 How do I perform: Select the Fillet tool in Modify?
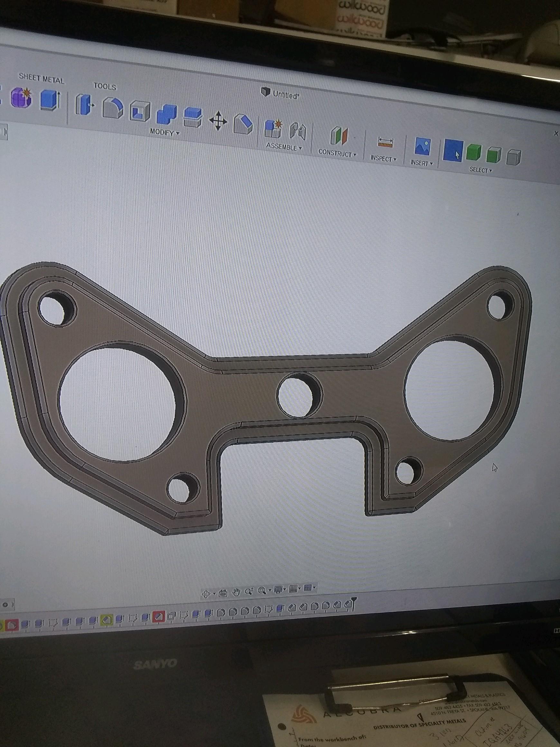(x=112, y=108)
